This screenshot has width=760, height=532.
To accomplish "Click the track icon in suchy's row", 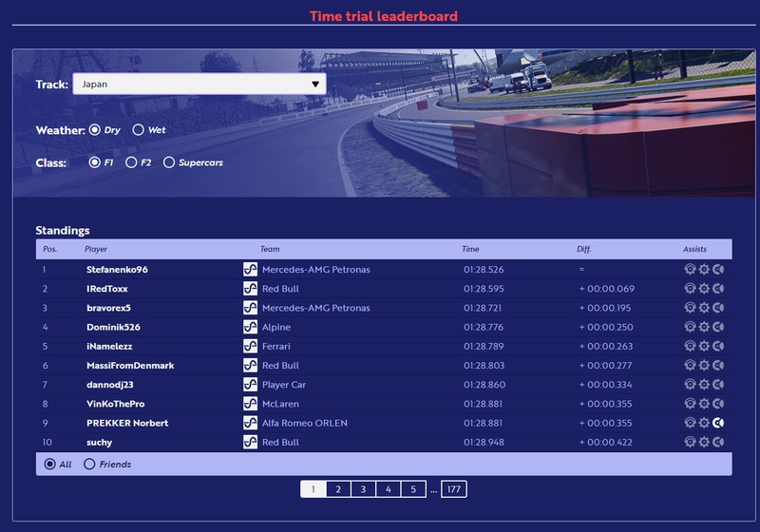I will coord(250,442).
